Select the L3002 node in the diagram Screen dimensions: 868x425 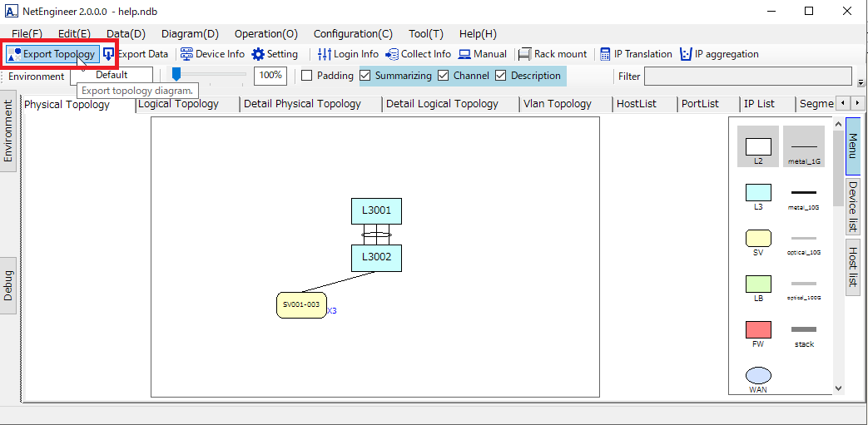tap(376, 258)
